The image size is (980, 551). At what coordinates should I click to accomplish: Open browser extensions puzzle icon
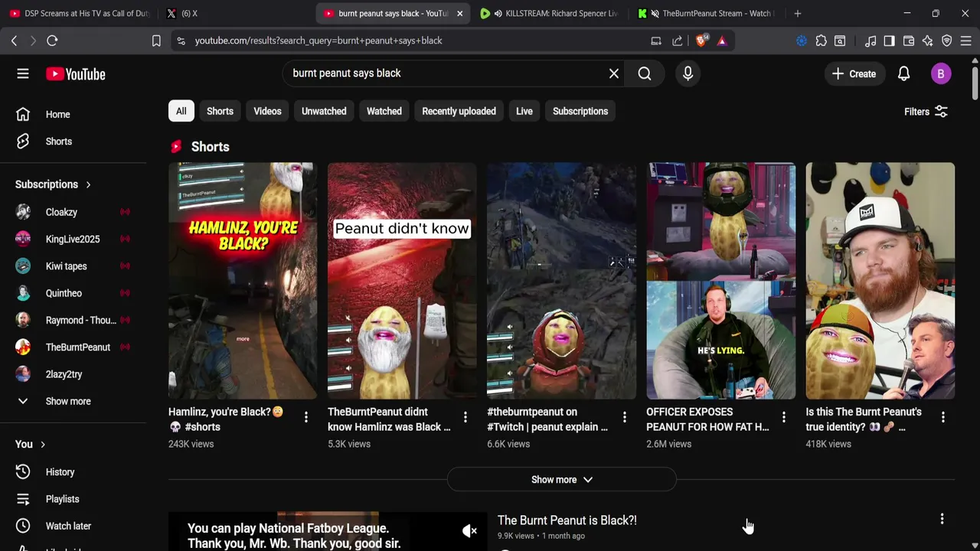coord(821,41)
